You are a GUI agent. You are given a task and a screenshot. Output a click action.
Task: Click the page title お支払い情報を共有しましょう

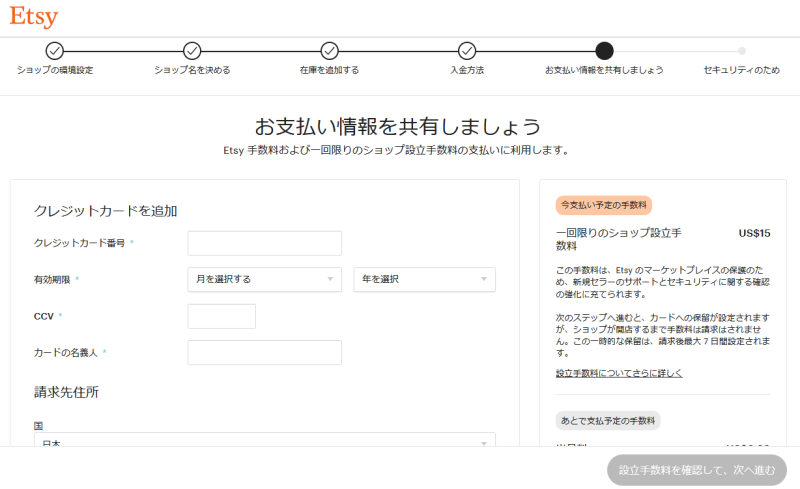point(397,127)
